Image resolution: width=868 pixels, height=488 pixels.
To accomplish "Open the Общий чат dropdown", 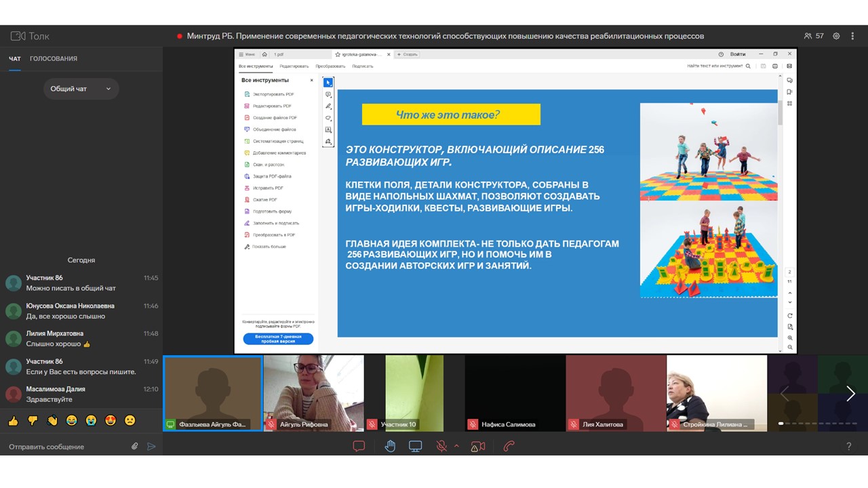I will coord(81,89).
